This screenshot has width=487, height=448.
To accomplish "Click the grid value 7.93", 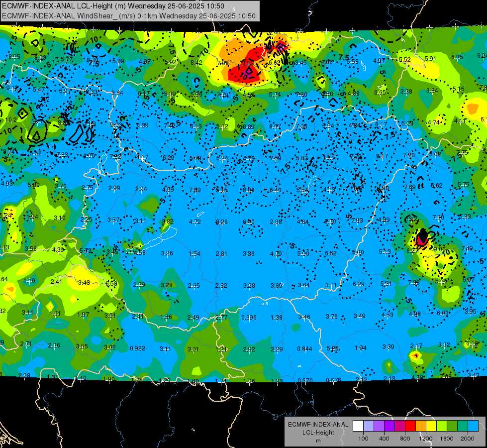I will pos(357,221).
